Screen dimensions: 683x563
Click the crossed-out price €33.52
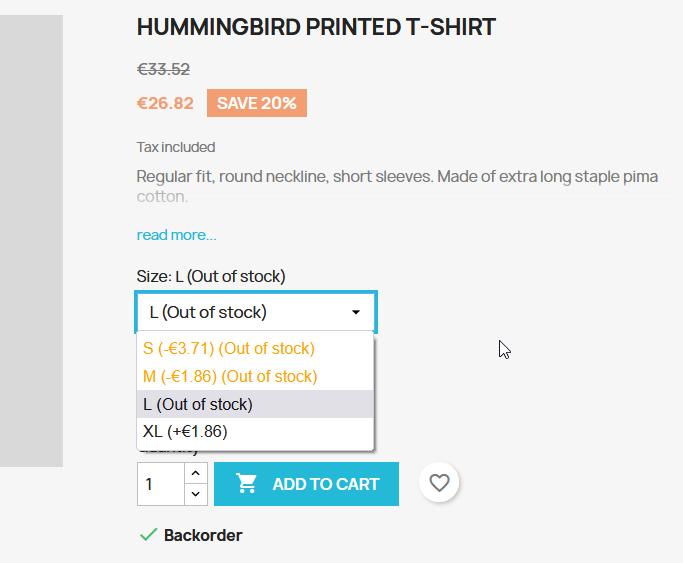click(x=163, y=69)
